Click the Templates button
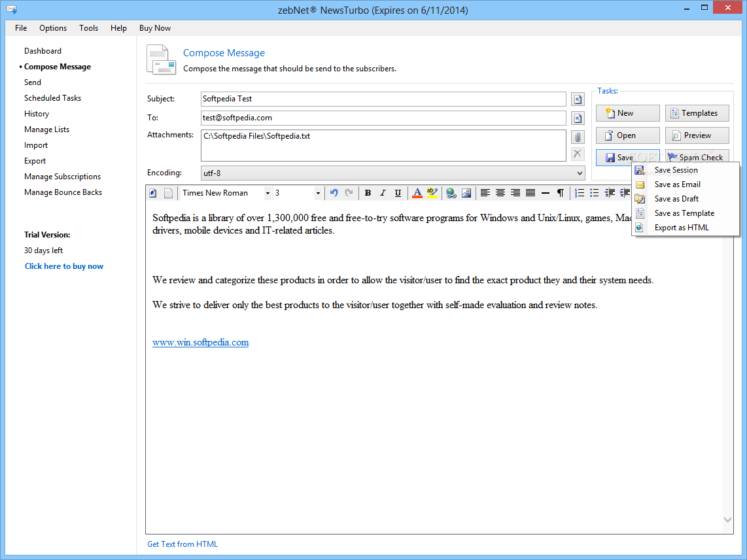Image resolution: width=747 pixels, height=560 pixels. 697,113
